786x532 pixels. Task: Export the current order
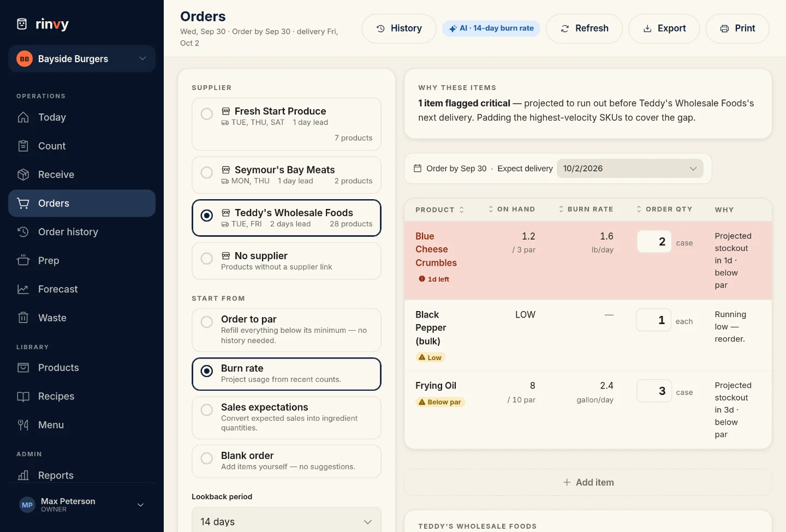point(664,28)
